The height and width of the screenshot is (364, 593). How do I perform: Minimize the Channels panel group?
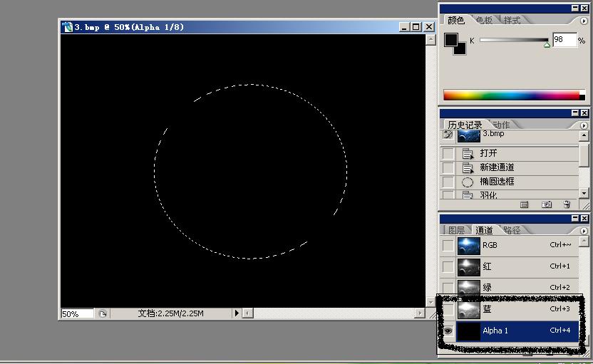point(575,218)
